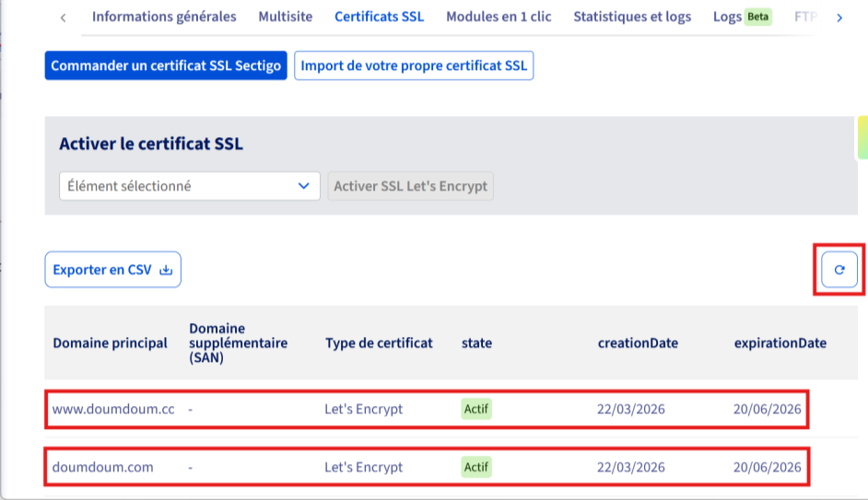Click the expirationDate column header
Image resolution: width=868 pixels, height=500 pixels.
pyautogui.click(x=780, y=343)
